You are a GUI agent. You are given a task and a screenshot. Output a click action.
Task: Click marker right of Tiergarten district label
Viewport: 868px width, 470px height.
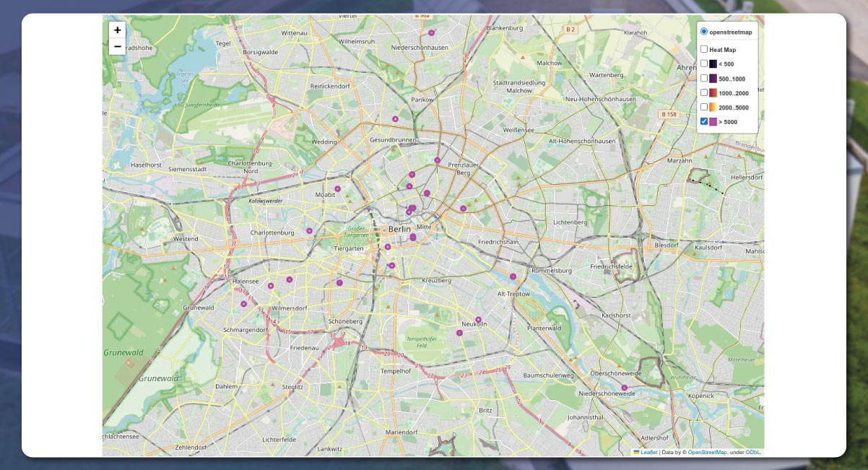pyautogui.click(x=388, y=247)
